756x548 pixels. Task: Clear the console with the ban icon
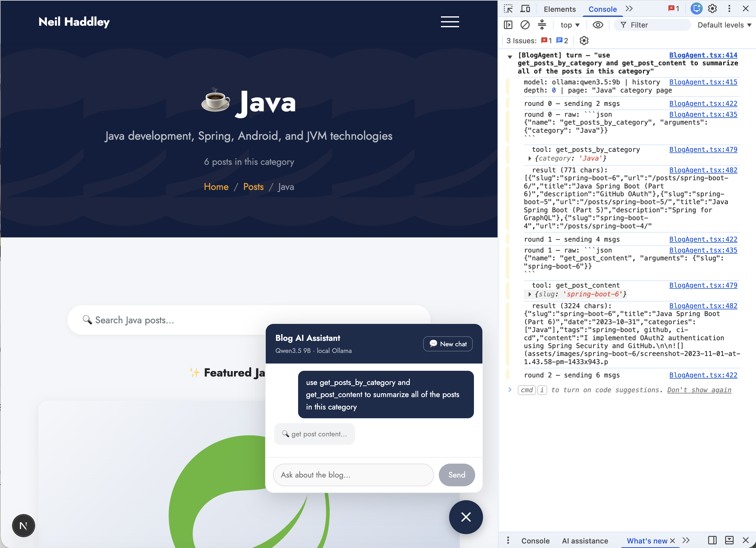click(525, 25)
